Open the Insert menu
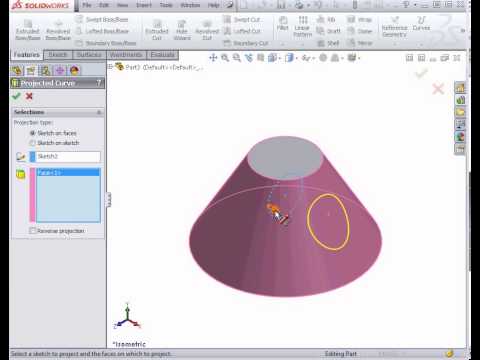480x360 pixels. click(x=144, y=5)
